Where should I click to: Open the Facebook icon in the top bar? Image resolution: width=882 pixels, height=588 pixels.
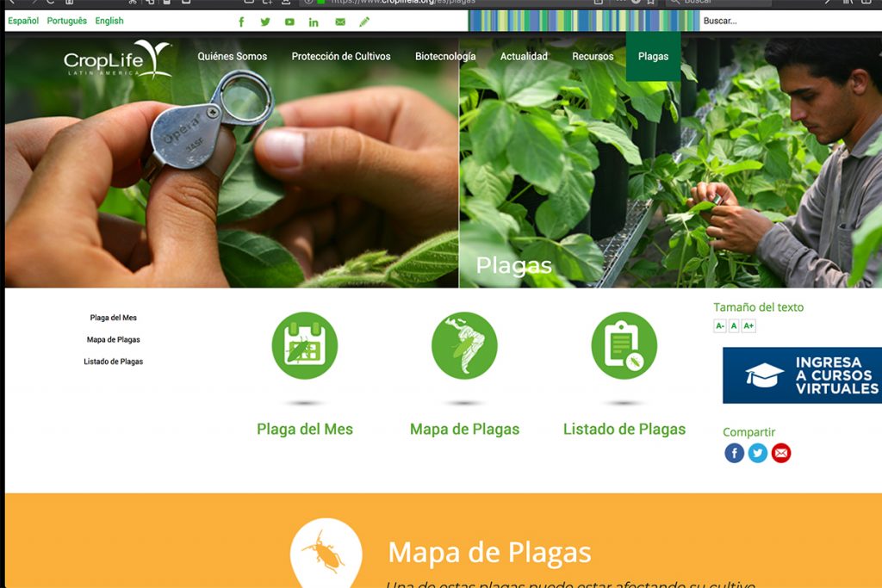pos(241,22)
